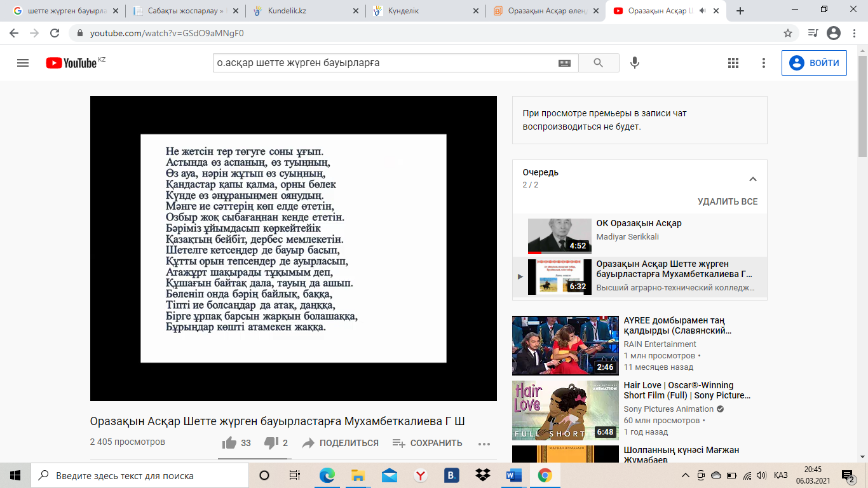Open the on-screen keyboard in search box

point(564,63)
